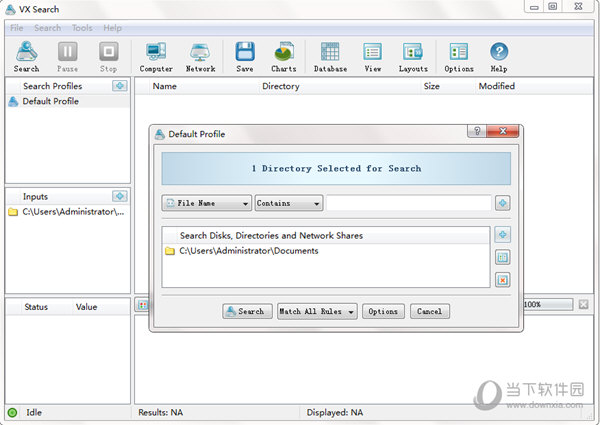Click the rule value text field
Viewport: 600px width, 425px height.
pyautogui.click(x=409, y=203)
